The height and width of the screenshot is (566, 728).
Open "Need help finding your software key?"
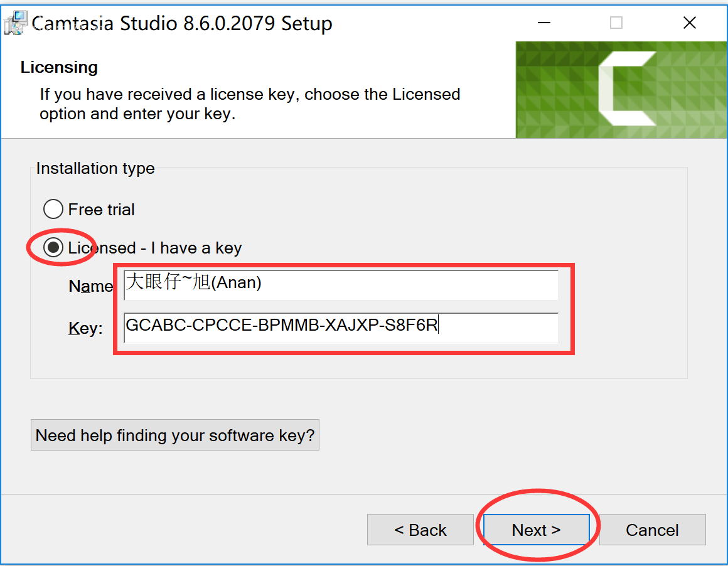pyautogui.click(x=175, y=435)
